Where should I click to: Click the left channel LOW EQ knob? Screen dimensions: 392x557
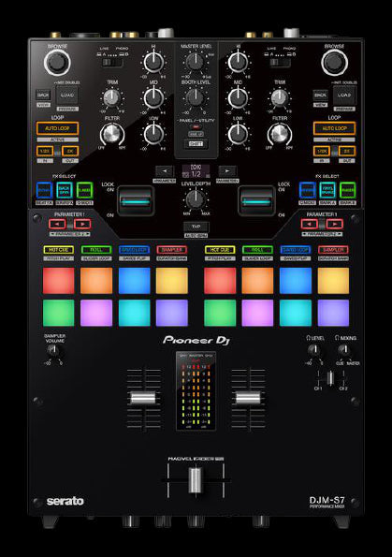click(153, 134)
